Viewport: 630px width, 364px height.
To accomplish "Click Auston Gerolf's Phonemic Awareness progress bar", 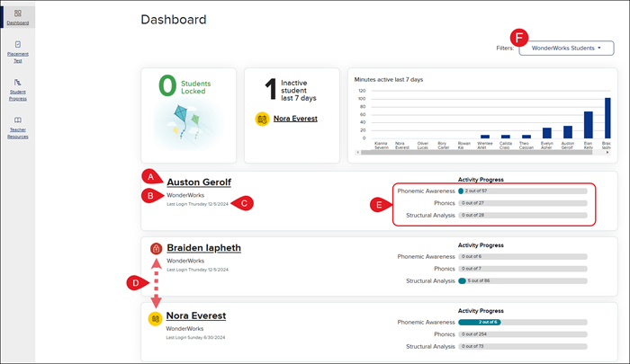I will click(x=522, y=191).
